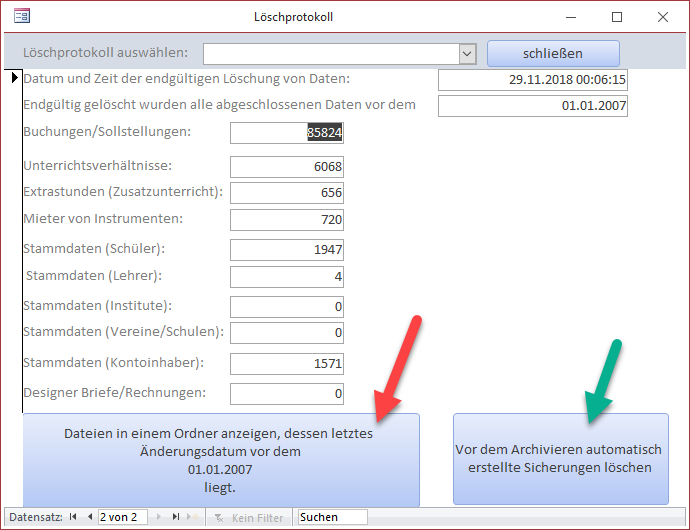Click the record selector arrow at left edge
Image resolution: width=690 pixels, height=530 pixels.
tap(14, 79)
